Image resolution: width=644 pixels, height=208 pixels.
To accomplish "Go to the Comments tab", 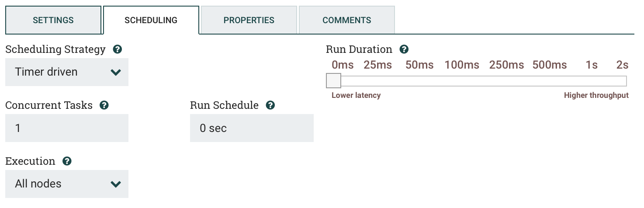I will tap(347, 20).
